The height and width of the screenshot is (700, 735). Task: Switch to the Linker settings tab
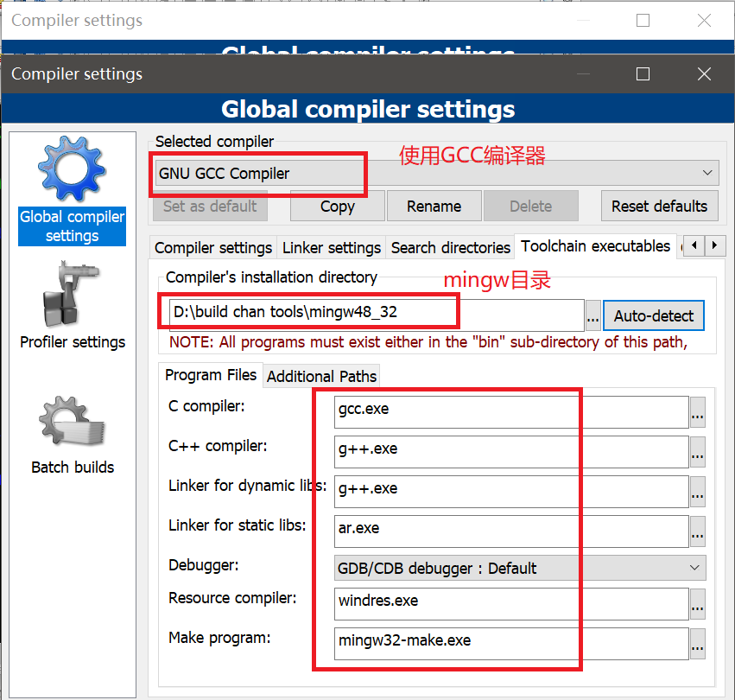[x=332, y=247]
